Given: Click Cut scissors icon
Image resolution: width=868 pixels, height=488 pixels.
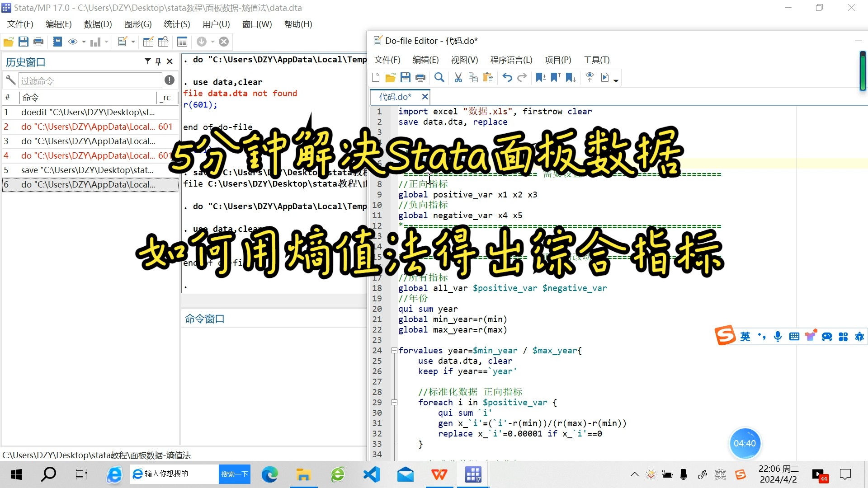Looking at the screenshot, I should coord(458,78).
